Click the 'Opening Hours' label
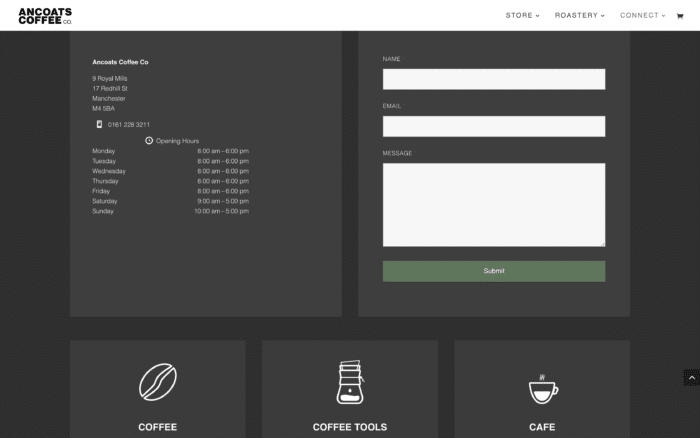 [177, 141]
